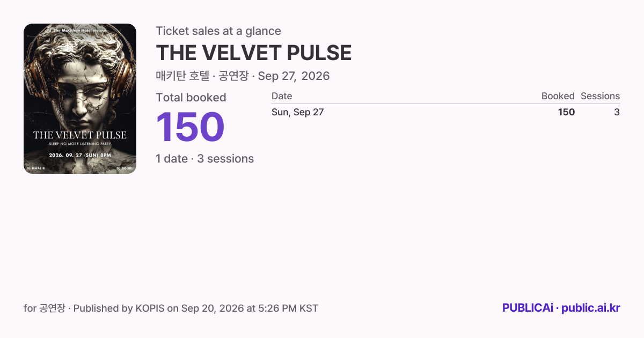Click the Booked column header
The image size is (644, 338).
(x=558, y=96)
